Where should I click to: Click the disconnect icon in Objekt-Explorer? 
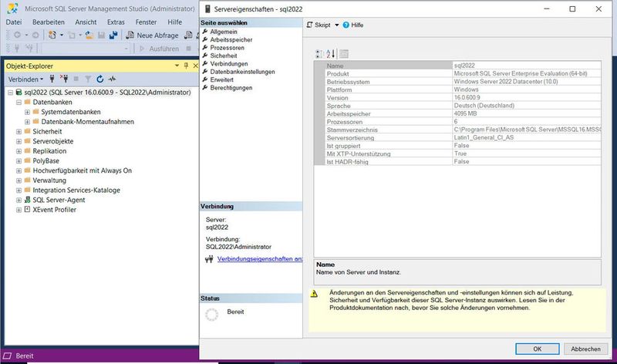tap(64, 79)
